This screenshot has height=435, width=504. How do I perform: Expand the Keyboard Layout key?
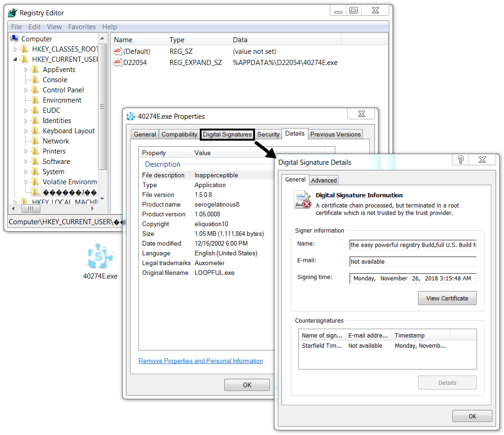coord(26,131)
